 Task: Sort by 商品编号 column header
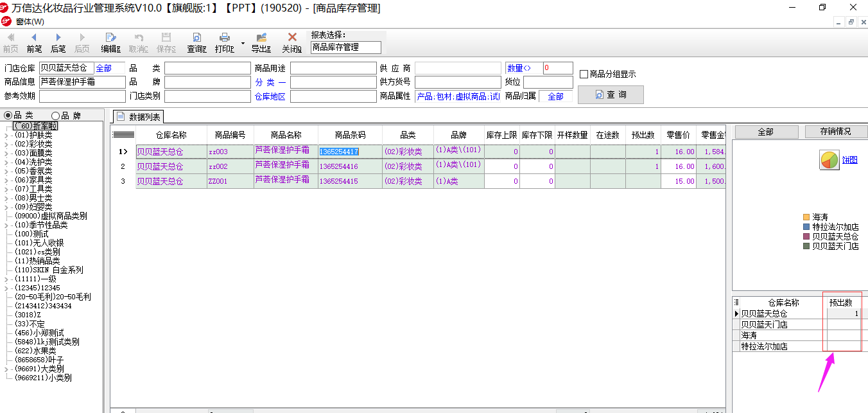[x=230, y=135]
